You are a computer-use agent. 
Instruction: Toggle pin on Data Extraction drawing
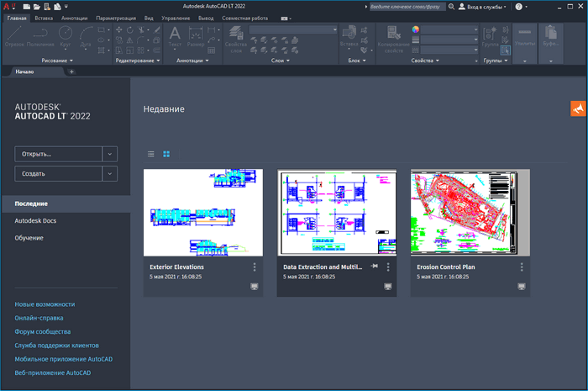[375, 267]
